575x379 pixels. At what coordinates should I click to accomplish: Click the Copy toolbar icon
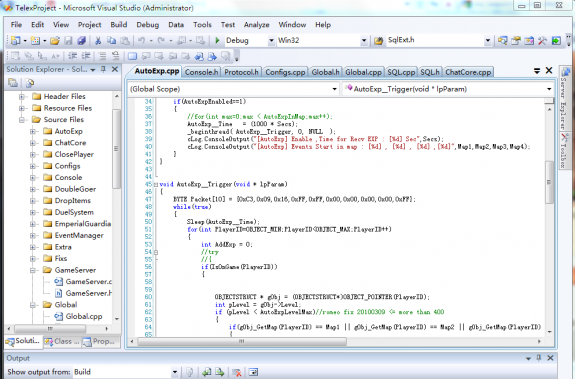[x=111, y=41]
